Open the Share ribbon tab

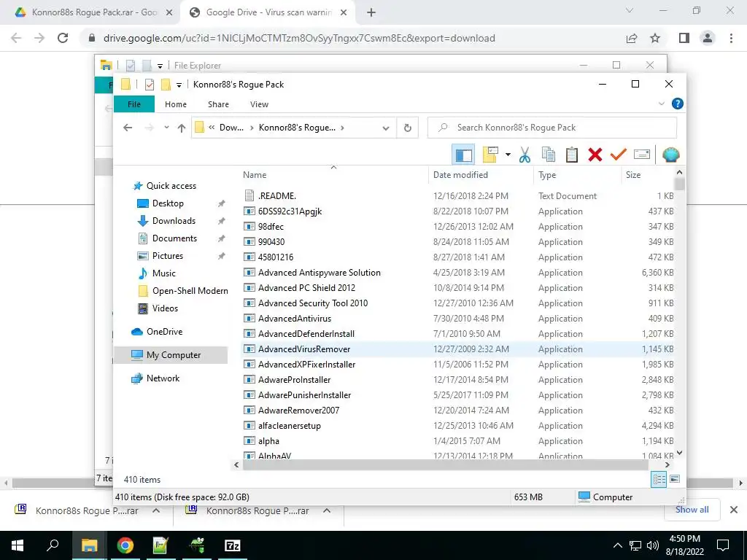point(218,104)
